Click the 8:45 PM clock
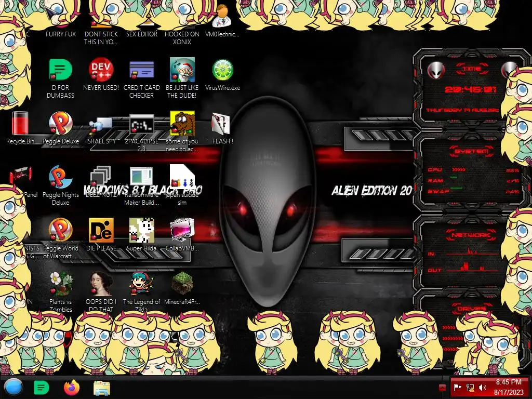Viewport: 532px width, 399px height. tap(509, 382)
